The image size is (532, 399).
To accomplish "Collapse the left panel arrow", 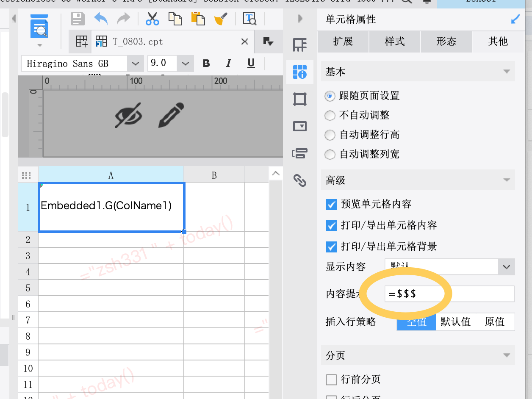I will click(14, 19).
